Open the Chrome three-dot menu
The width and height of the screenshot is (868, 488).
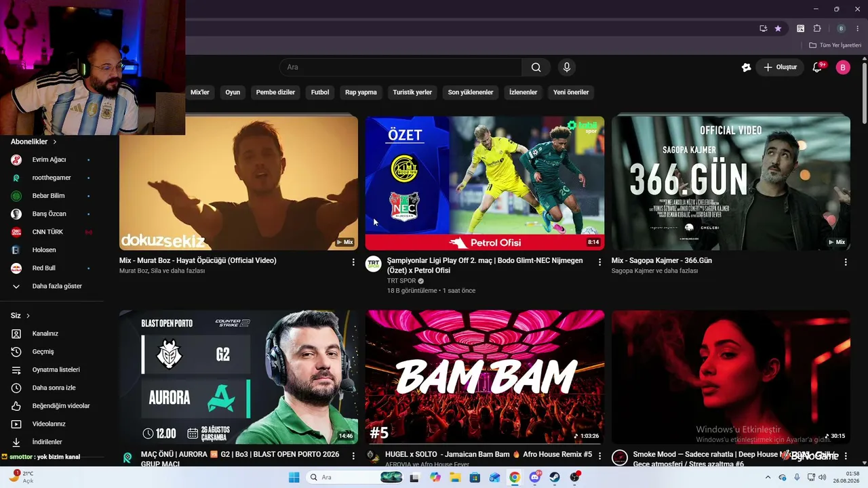pyautogui.click(x=858, y=28)
